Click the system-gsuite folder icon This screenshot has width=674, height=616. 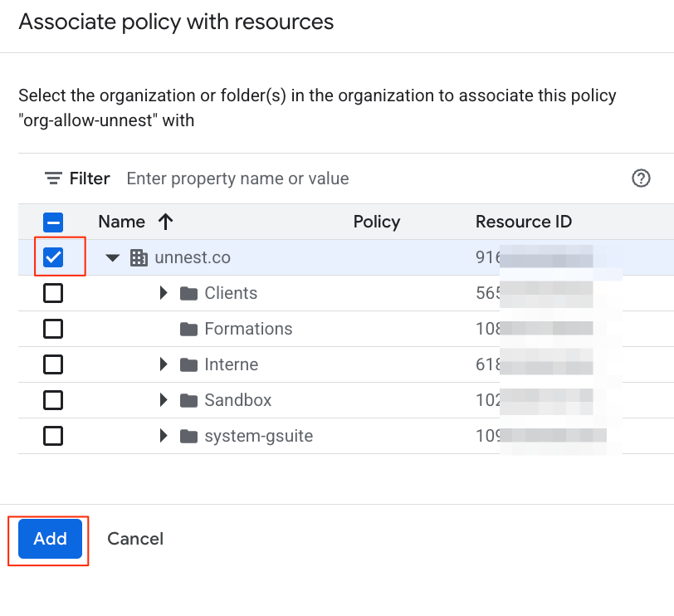coord(189,436)
